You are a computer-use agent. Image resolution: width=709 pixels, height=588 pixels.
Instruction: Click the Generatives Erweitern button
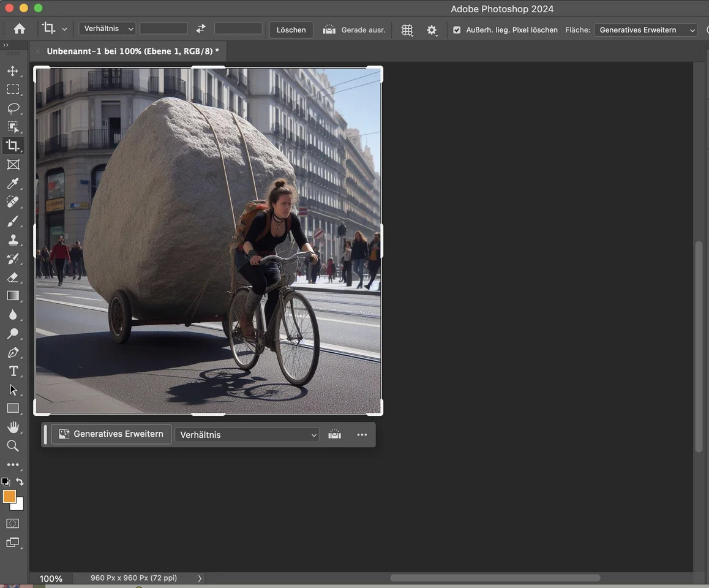point(111,434)
